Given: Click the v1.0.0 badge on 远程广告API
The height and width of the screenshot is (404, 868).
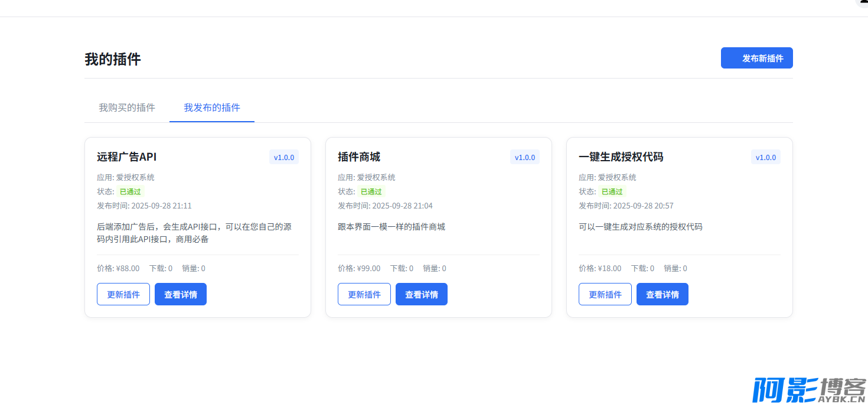Looking at the screenshot, I should 284,157.
